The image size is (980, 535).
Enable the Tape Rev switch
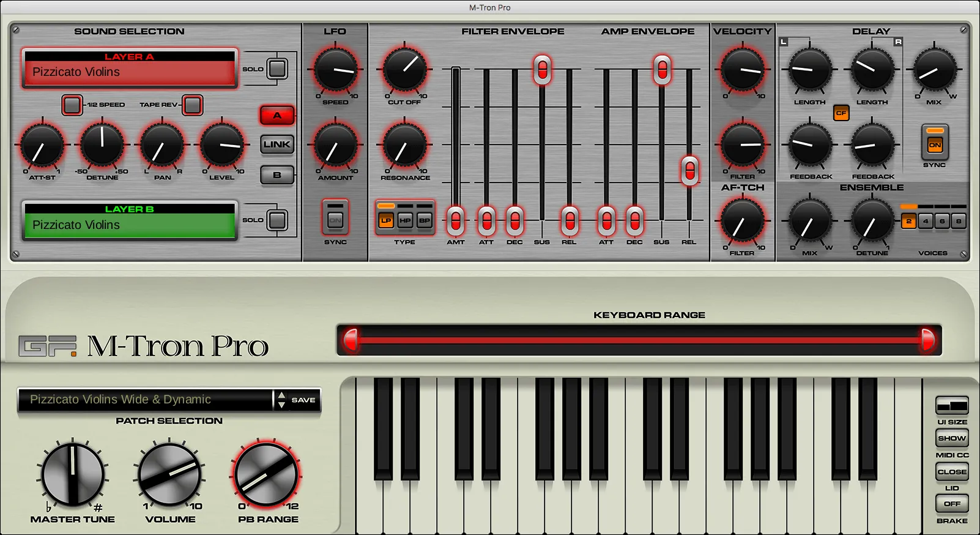193,105
